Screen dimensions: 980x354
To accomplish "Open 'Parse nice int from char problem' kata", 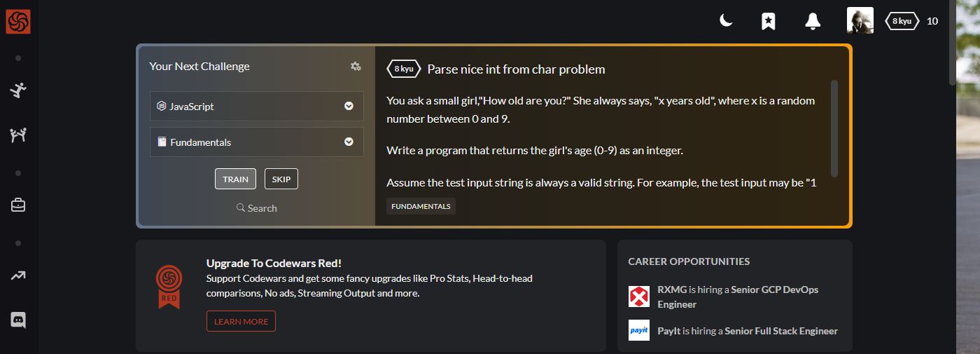I will (516, 69).
